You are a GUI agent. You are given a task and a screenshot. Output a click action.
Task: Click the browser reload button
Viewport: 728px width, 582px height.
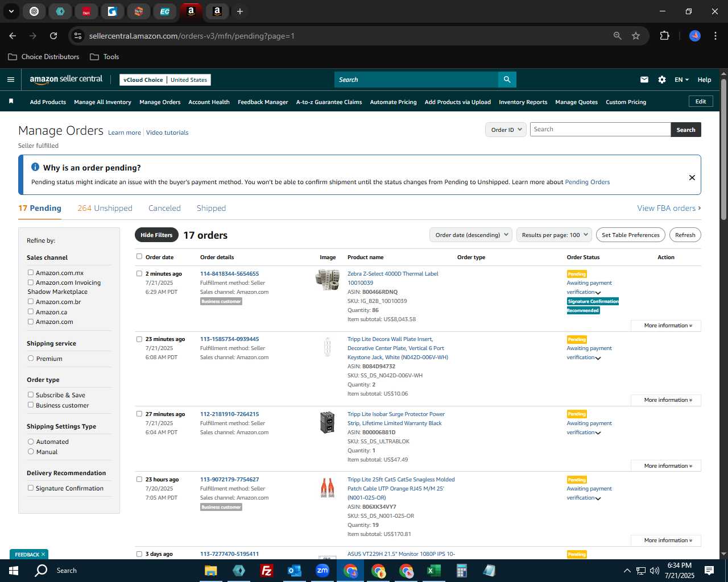(53, 36)
